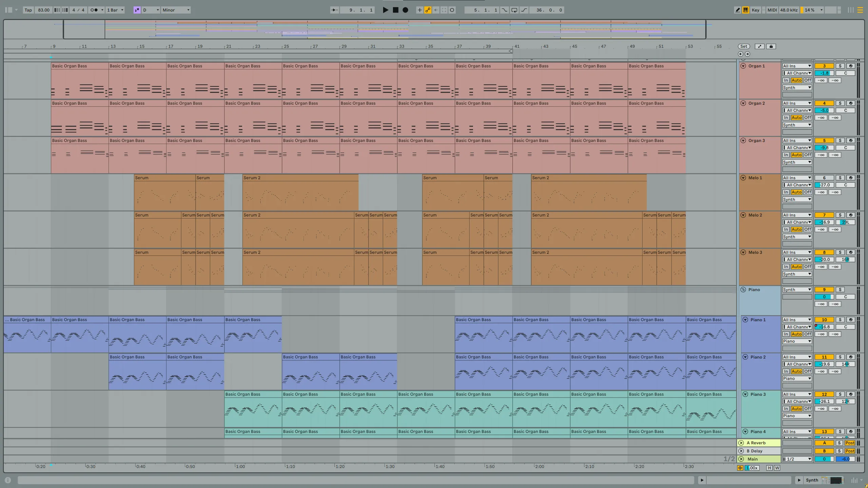Click the Organ 1 volume slider -1.8
The image size is (868, 488).
824,73
